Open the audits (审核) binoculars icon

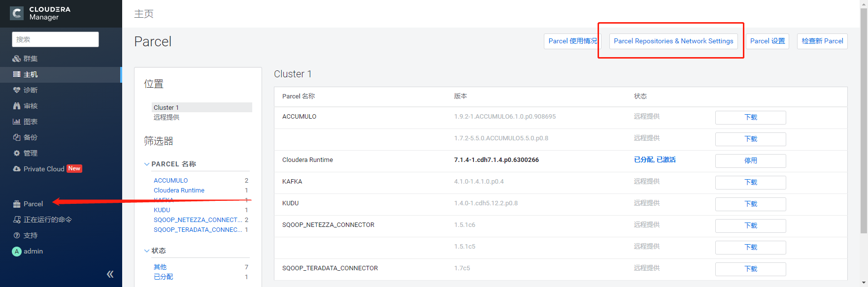click(17, 106)
